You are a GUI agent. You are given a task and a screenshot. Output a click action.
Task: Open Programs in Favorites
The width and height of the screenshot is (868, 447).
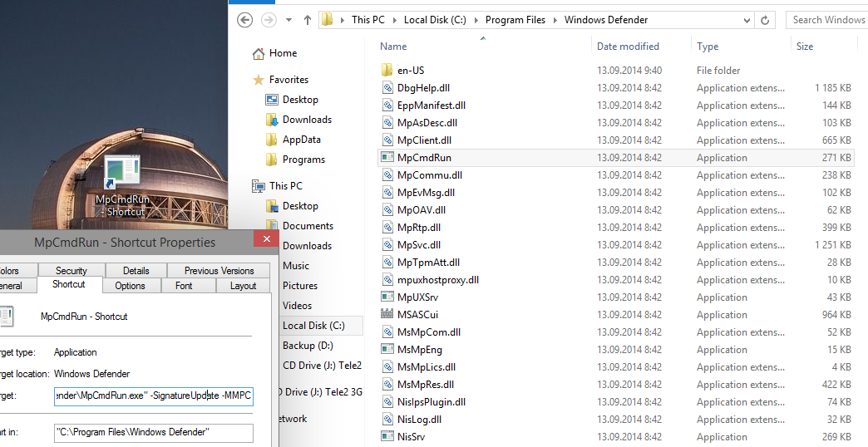click(304, 160)
